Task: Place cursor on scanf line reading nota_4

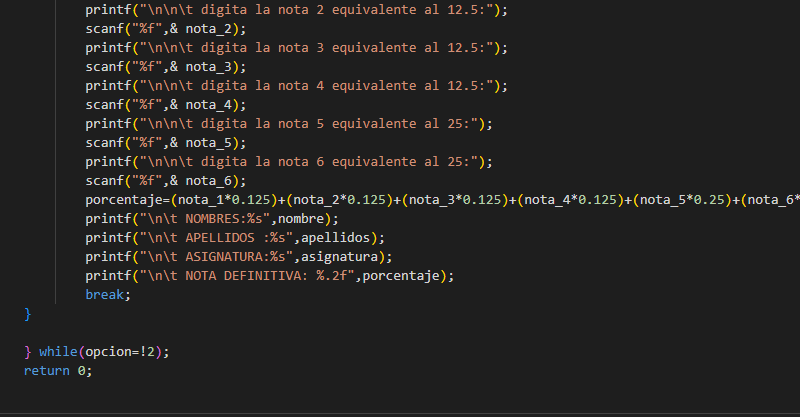Action: tap(166, 105)
